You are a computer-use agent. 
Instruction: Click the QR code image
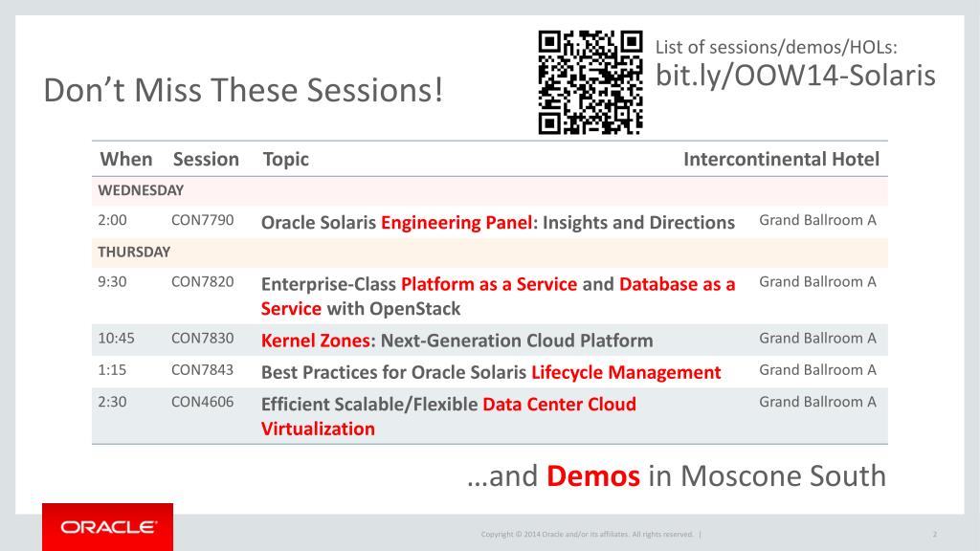(590, 82)
